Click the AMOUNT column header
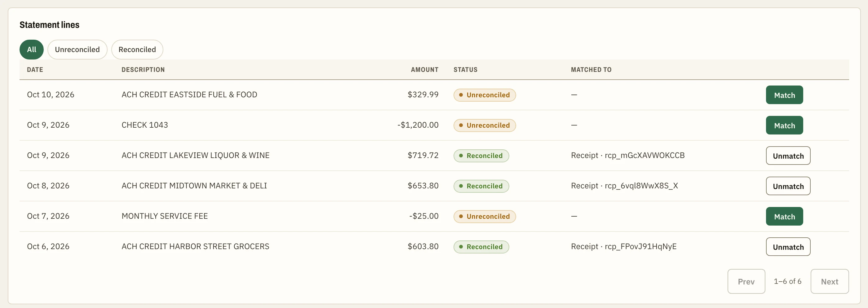Viewport: 868px width, 308px height. pyautogui.click(x=425, y=70)
